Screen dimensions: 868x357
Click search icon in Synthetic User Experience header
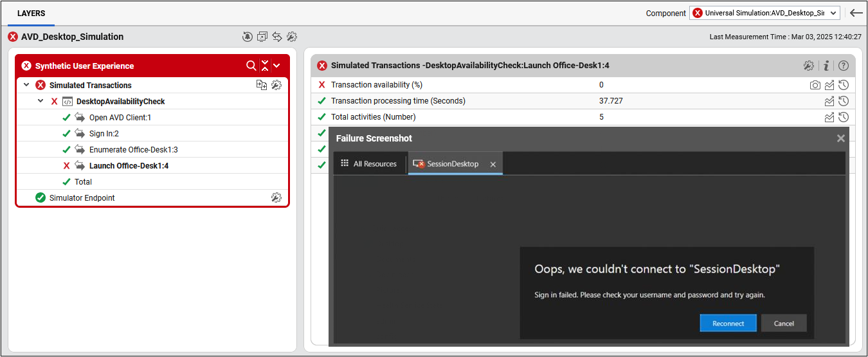coord(251,66)
